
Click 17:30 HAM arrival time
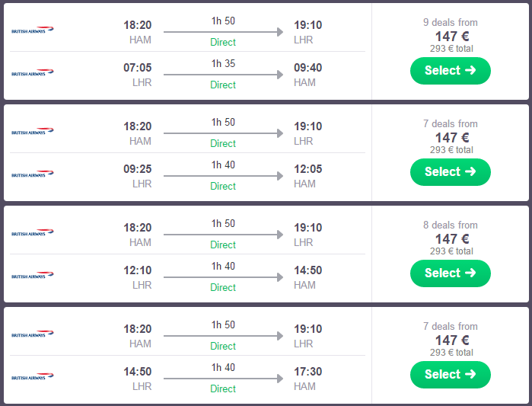point(308,372)
